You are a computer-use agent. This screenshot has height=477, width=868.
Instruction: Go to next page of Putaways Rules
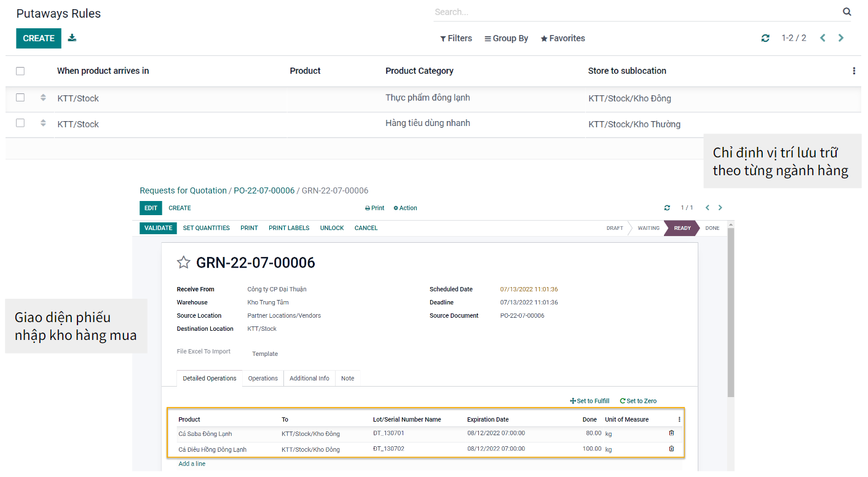pos(840,38)
